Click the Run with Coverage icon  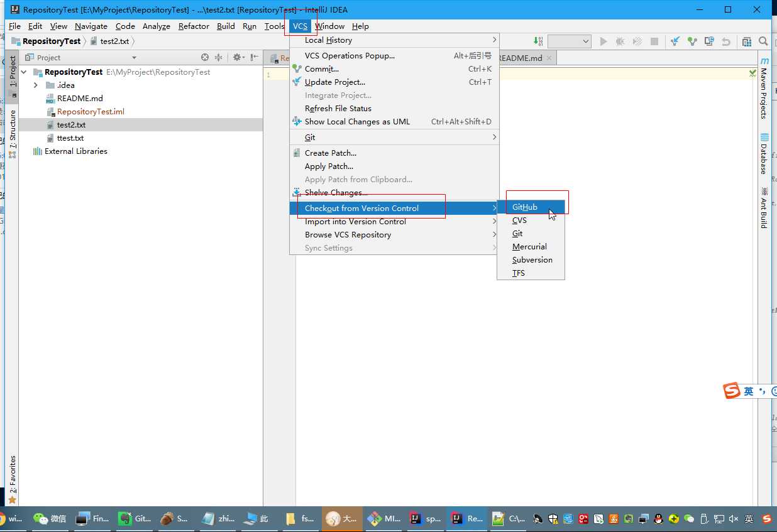637,41
